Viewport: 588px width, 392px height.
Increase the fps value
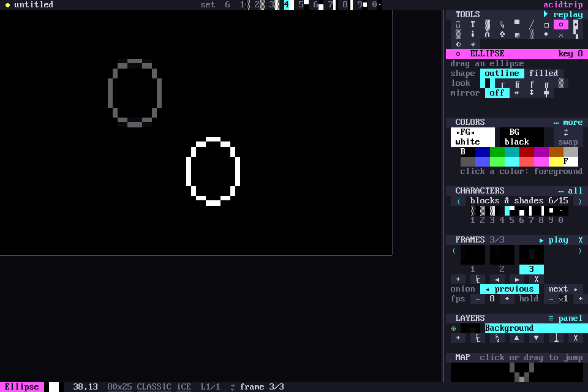coord(507,299)
